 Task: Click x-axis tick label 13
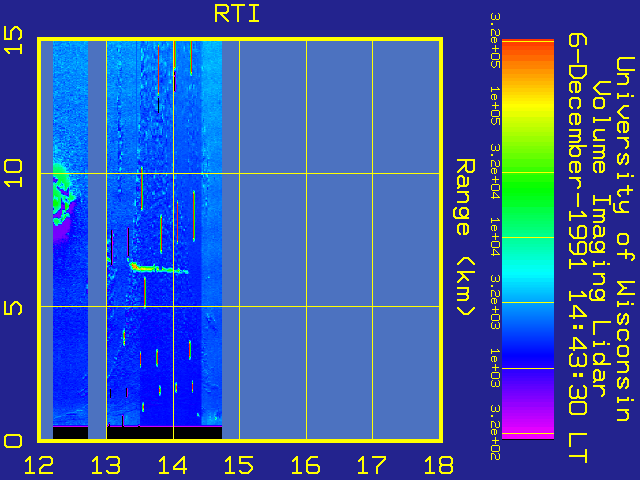click(x=106, y=465)
